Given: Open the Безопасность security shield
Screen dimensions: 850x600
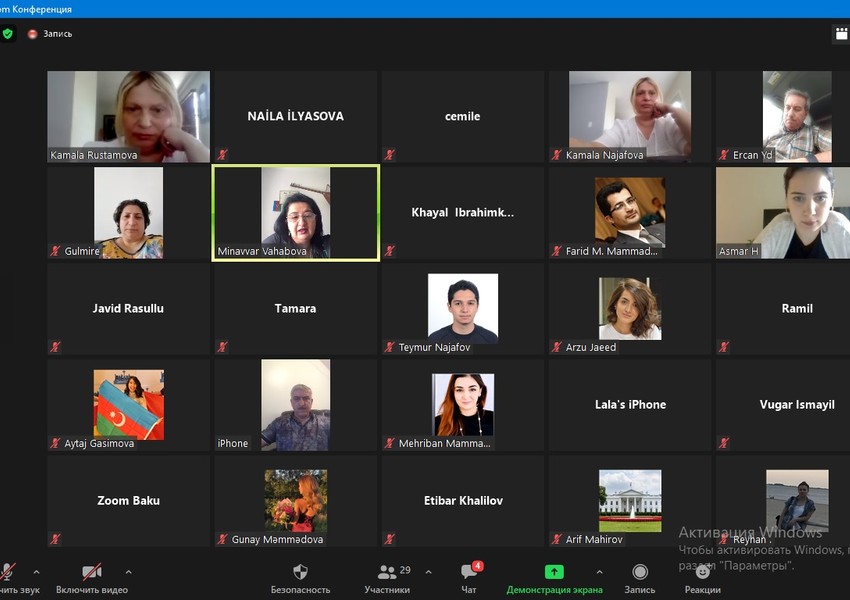Looking at the screenshot, I should tap(300, 573).
